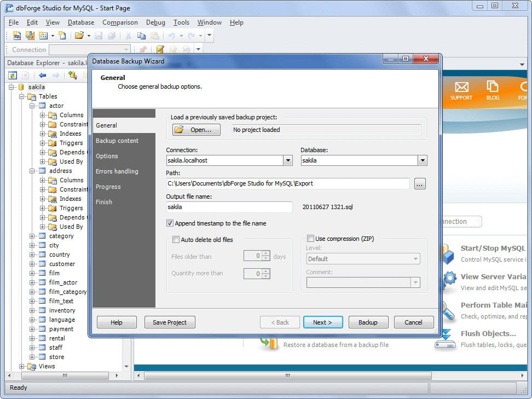
Task: Click the Edit connection pencil icon
Action: click(x=160, y=50)
